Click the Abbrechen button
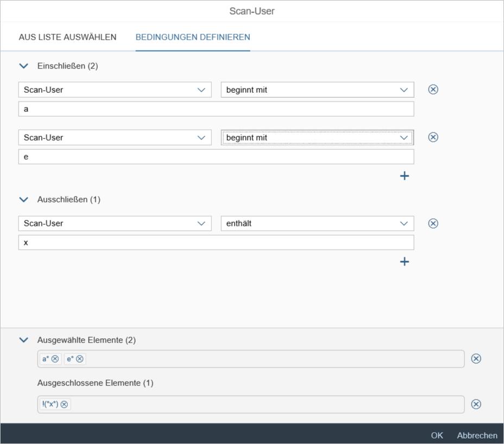The height and width of the screenshot is (444, 504). tap(477, 435)
